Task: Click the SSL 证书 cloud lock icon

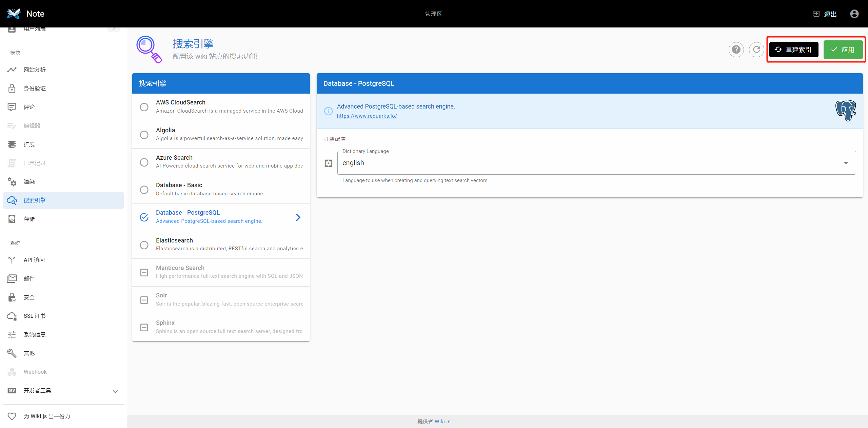Action: [x=12, y=316]
